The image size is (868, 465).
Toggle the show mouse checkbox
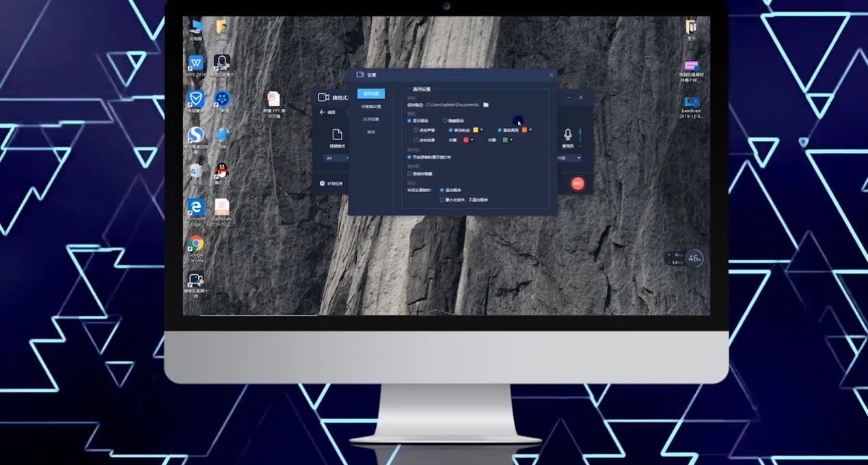click(x=409, y=120)
